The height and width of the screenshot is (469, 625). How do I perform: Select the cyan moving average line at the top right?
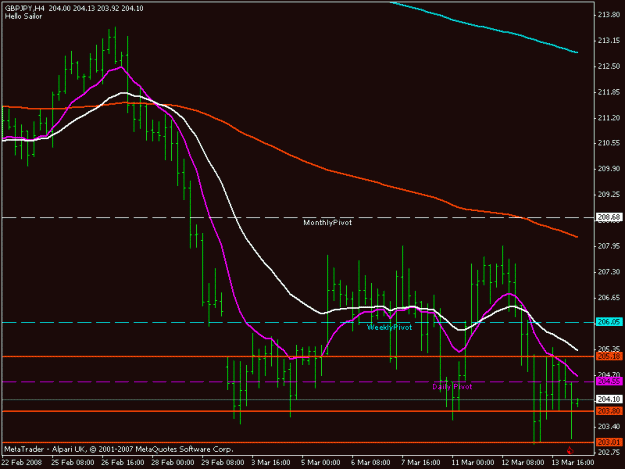pyautogui.click(x=484, y=27)
